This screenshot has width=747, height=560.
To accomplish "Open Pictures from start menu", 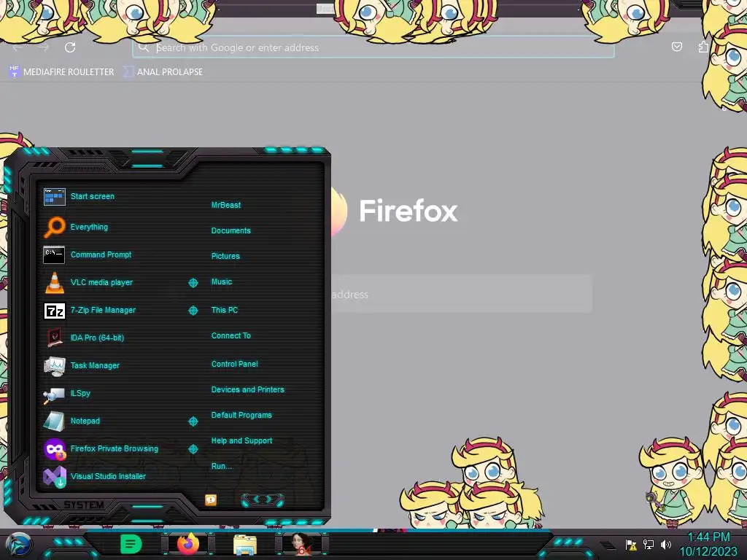I will tap(225, 256).
